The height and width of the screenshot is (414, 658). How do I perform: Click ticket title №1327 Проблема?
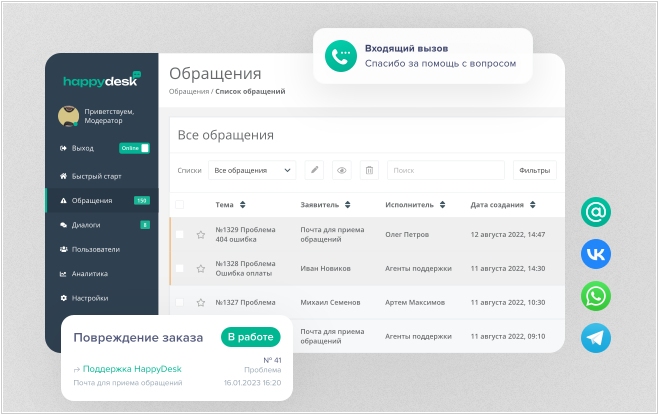245,302
